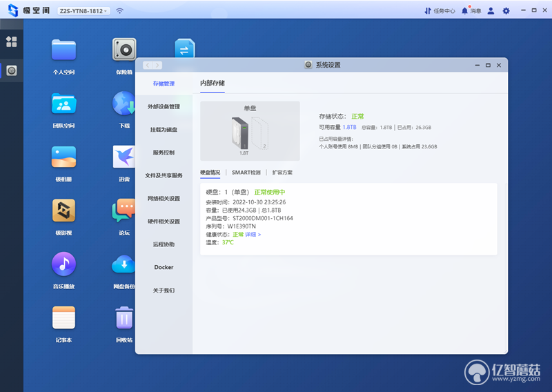Open the 极相册 photo album app

[x=63, y=157]
